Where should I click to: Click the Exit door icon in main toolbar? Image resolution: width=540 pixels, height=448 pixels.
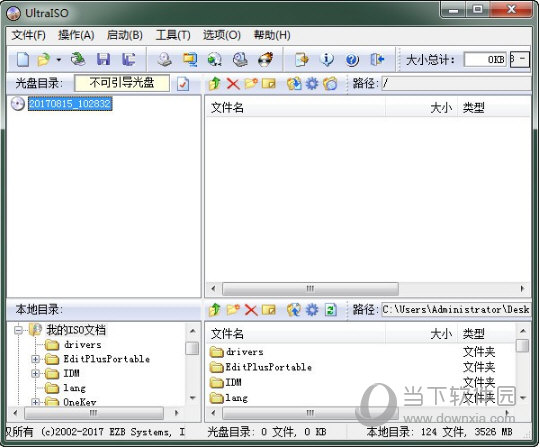tap(377, 60)
